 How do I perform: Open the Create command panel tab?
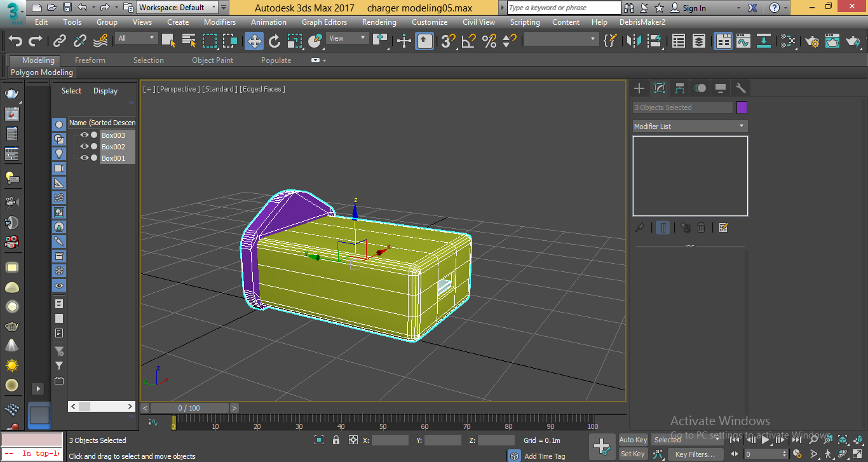(639, 88)
